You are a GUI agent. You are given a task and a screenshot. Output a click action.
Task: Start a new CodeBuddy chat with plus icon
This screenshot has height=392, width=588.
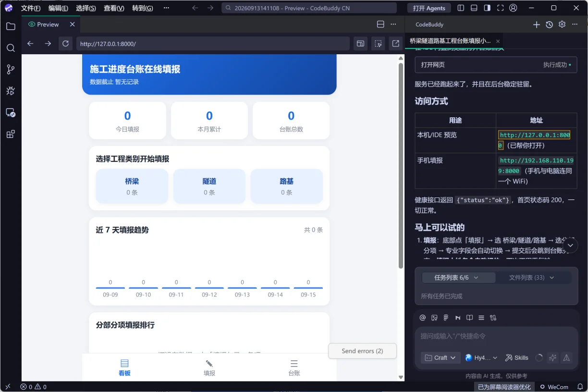[537, 24]
